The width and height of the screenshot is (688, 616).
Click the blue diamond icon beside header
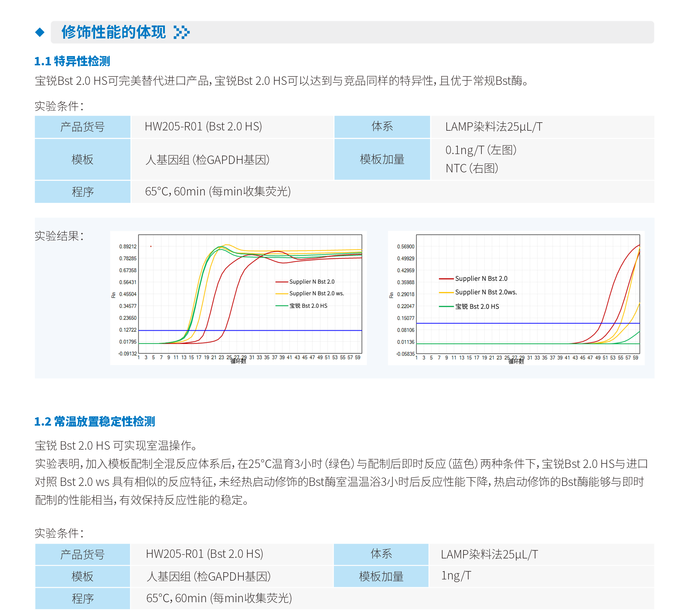coord(40,32)
